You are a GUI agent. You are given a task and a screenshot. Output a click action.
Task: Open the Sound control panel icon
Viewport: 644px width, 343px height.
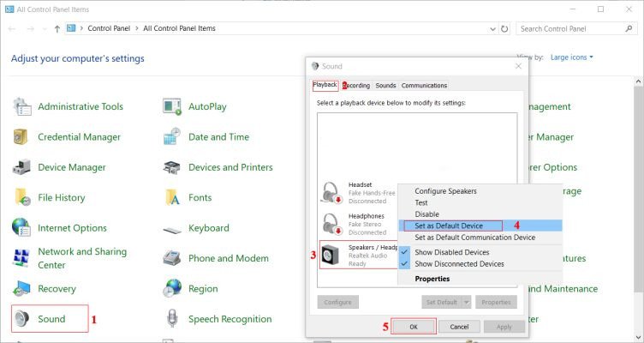pyautogui.click(x=22, y=319)
